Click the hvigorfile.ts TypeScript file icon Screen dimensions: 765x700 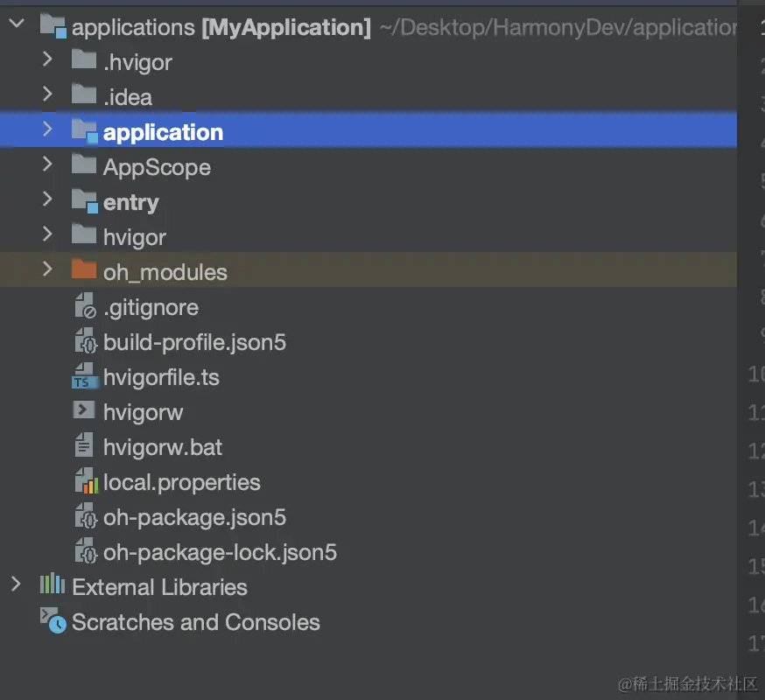tap(84, 377)
